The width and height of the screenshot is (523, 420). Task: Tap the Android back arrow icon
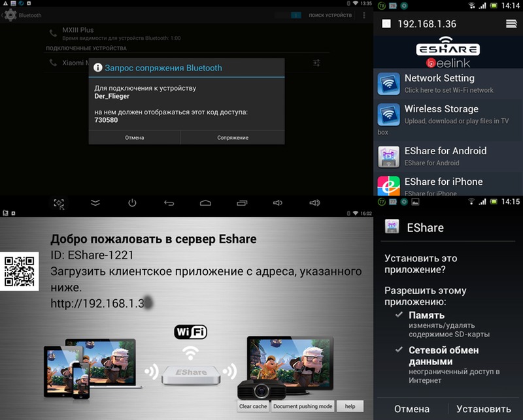pos(169,203)
